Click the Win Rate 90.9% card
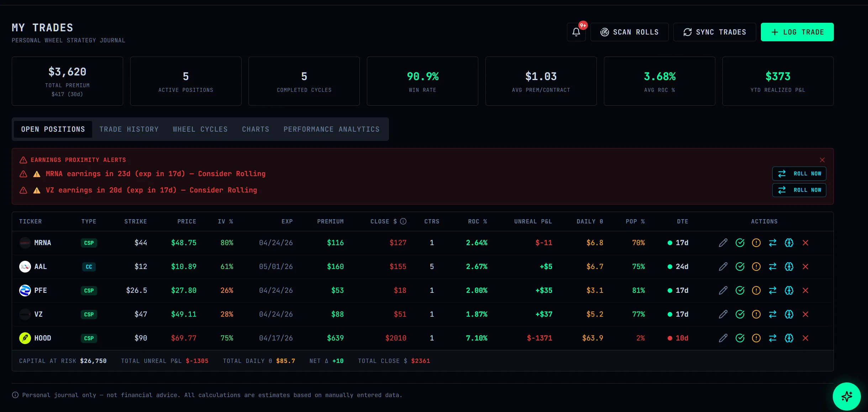 click(x=422, y=81)
